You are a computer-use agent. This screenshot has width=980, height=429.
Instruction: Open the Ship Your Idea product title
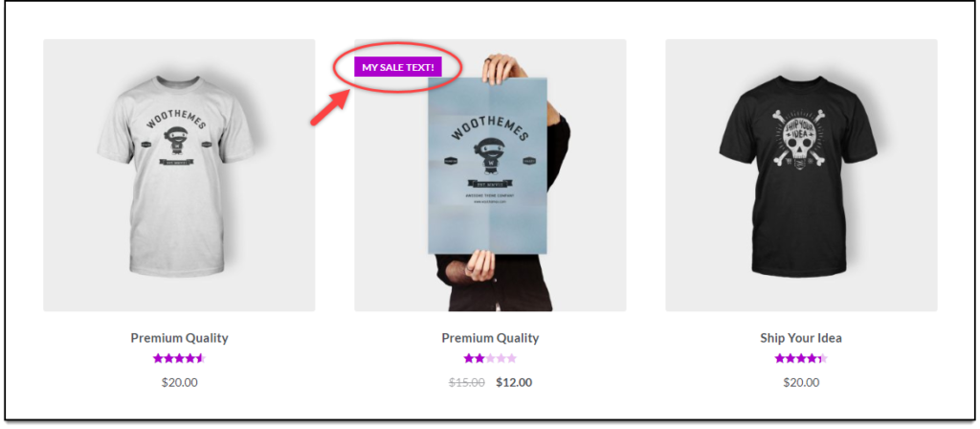[801, 338]
